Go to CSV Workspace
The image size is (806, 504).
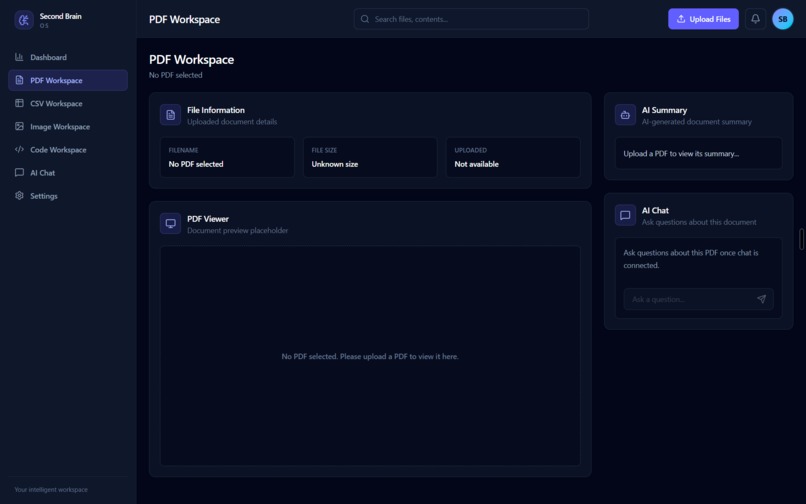click(68, 103)
